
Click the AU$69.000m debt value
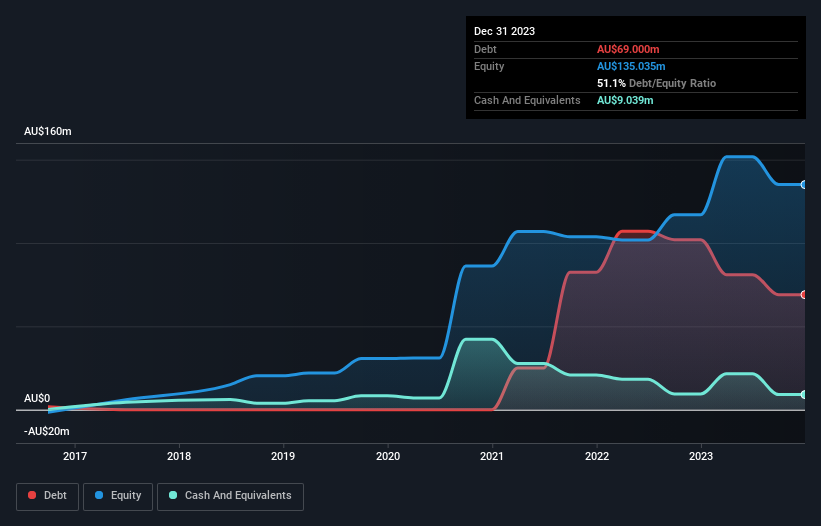point(628,49)
